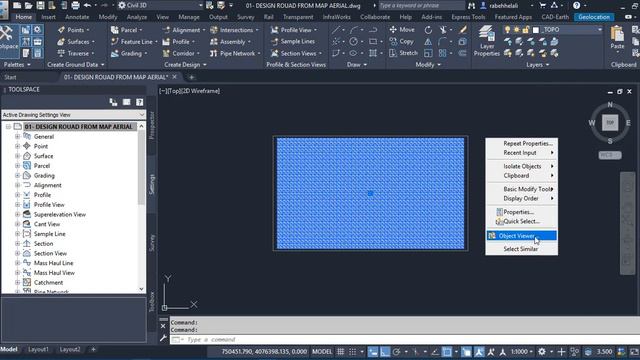640x360 pixels.
Task: Expand the Profile View settings node
Action: click(x=17, y=204)
